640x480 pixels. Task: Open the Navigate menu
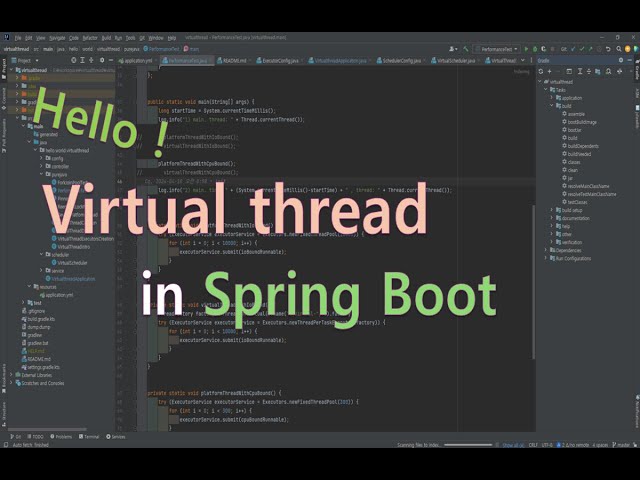click(57, 38)
